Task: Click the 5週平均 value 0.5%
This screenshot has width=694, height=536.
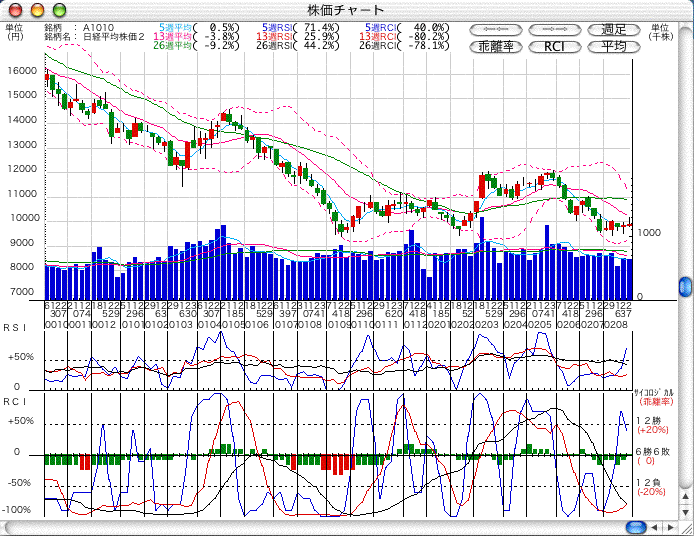Action: (224, 28)
